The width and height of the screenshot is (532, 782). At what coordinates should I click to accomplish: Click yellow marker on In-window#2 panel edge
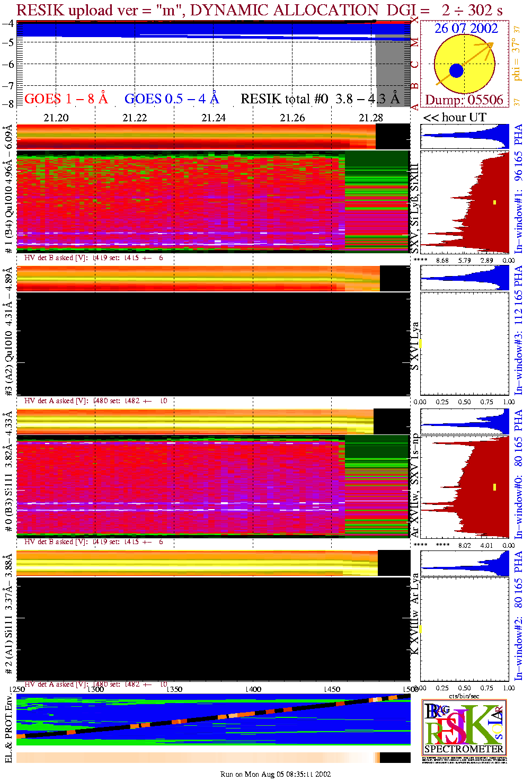click(420, 629)
